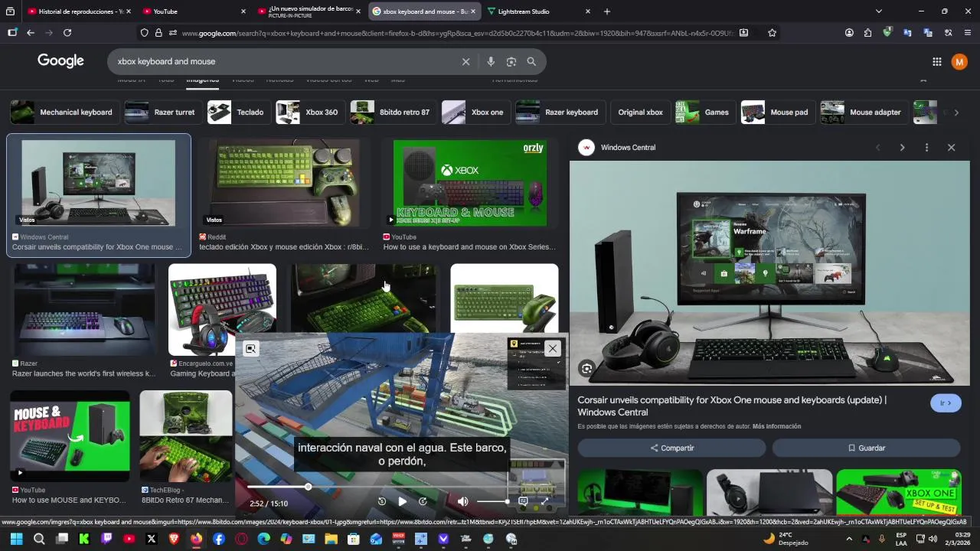Open Windows taskbar search
This screenshot has height=551, width=980.
coord(39,540)
